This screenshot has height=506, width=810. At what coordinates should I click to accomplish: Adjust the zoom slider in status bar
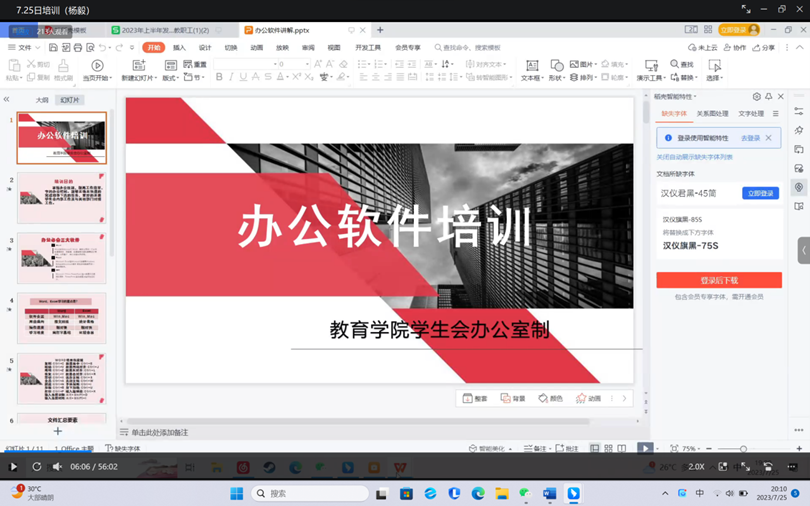click(x=743, y=449)
